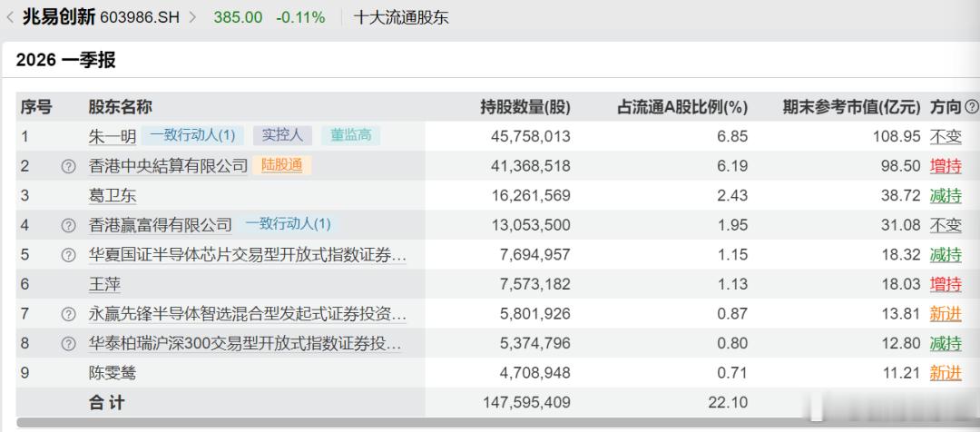
Task: Go to next stock with right chevron
Action: pyautogui.click(x=191, y=17)
